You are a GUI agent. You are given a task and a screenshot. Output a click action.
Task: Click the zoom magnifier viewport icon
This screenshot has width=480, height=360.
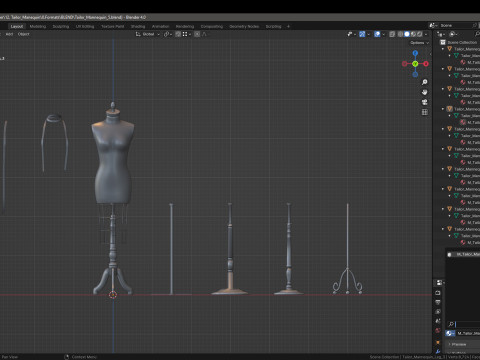coord(425,82)
